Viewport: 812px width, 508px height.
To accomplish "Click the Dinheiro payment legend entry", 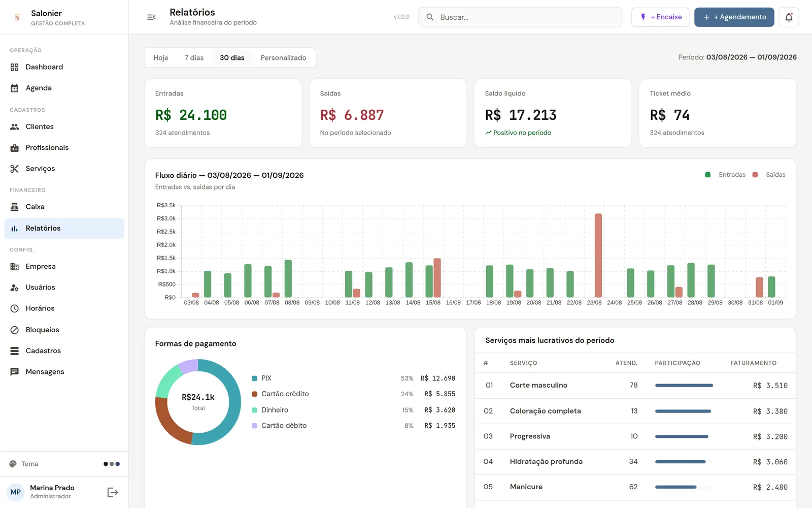I will pyautogui.click(x=270, y=410).
